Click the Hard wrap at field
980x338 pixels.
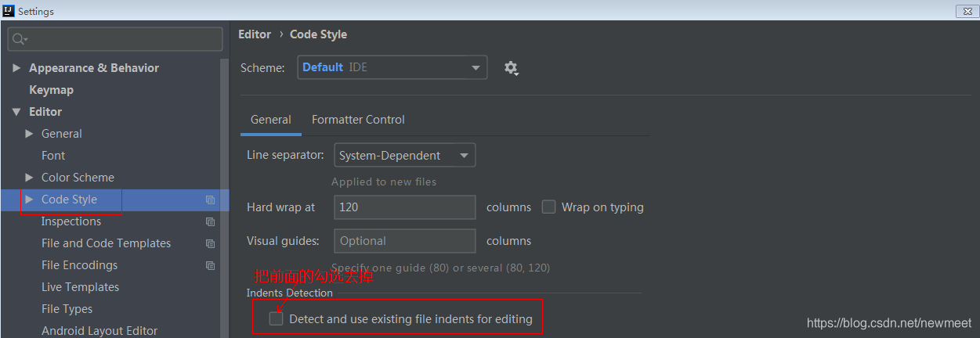(x=405, y=207)
